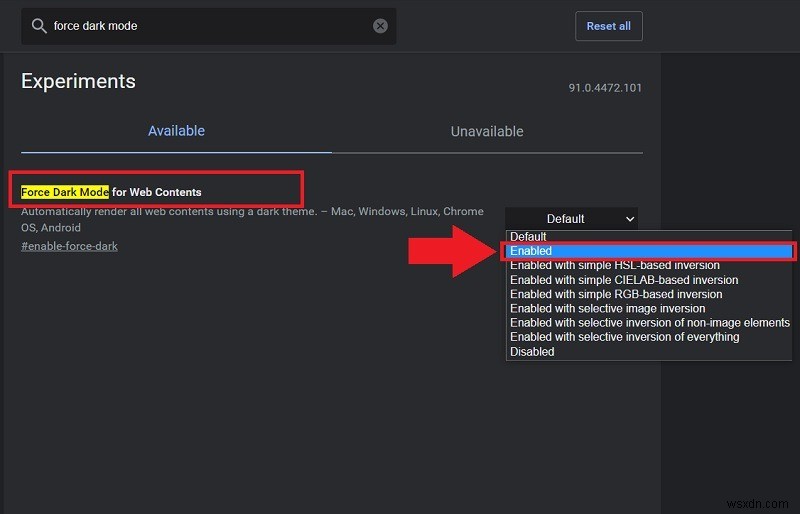Click the Experiments page heading
This screenshot has width=800, height=514.
[78, 81]
